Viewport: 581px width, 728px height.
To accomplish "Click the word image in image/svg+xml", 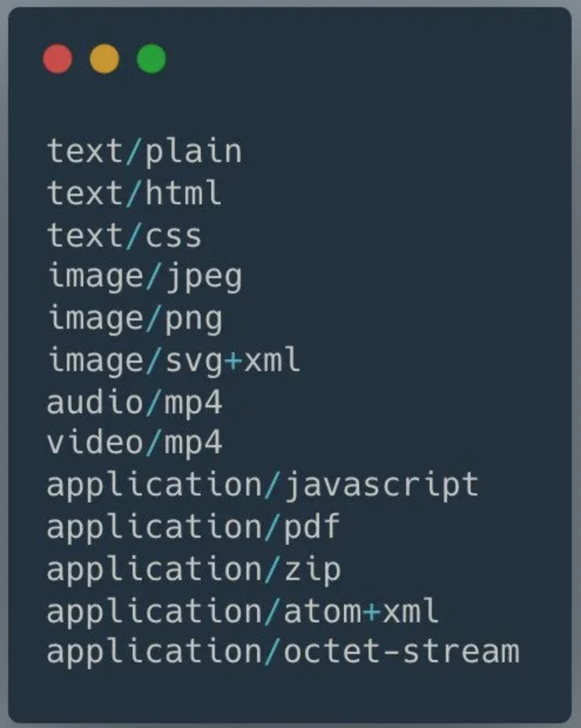I will 95,360.
